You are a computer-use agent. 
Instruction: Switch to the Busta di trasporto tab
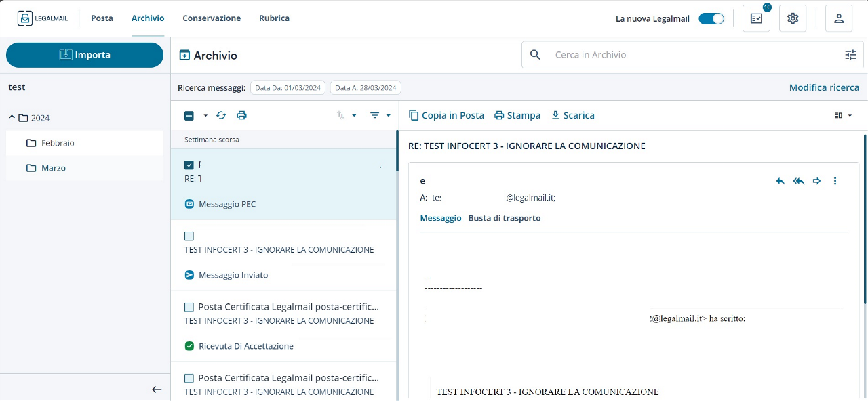tap(505, 218)
